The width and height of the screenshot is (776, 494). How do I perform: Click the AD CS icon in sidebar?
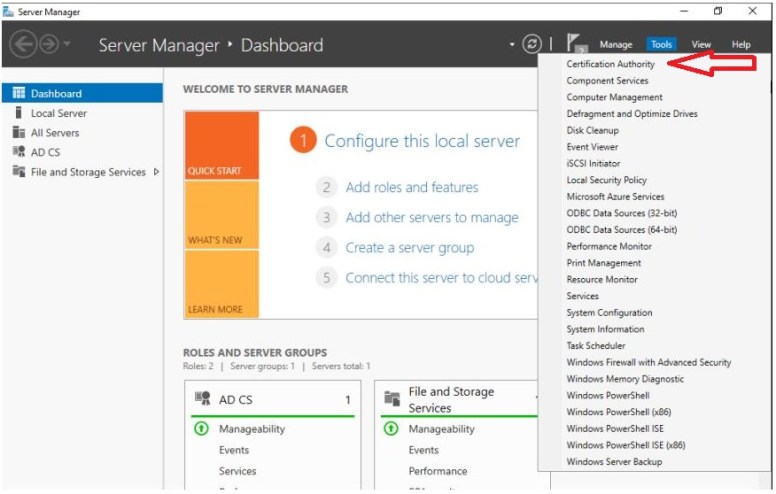[18, 152]
